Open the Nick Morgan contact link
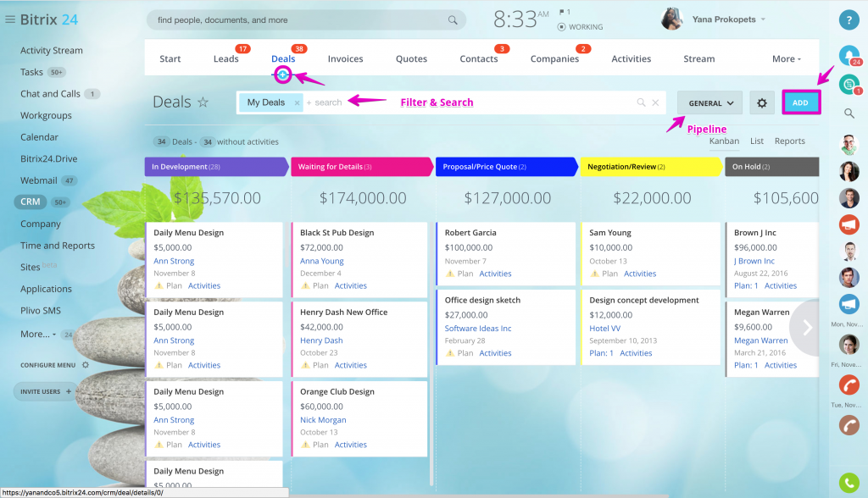868x498 pixels. coord(323,420)
